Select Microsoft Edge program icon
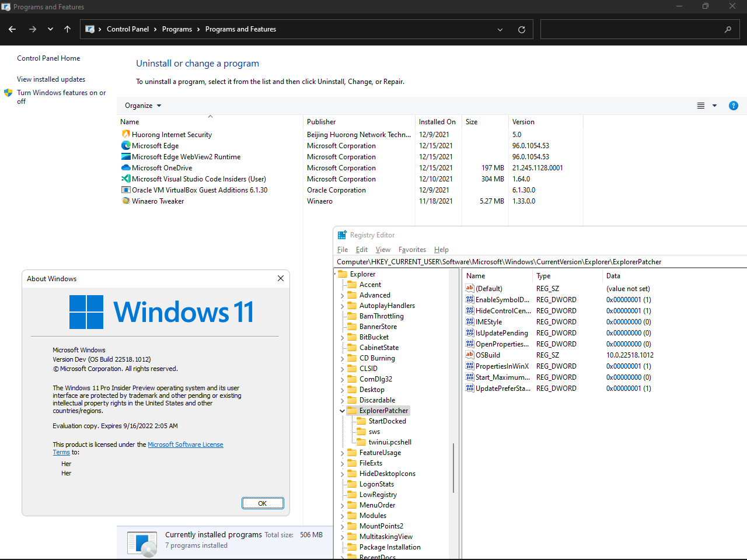Image resolution: width=747 pixels, height=560 pixels. [125, 146]
